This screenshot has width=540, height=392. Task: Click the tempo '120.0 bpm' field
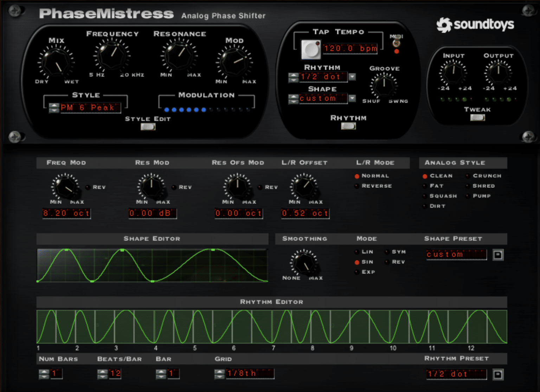coord(350,49)
